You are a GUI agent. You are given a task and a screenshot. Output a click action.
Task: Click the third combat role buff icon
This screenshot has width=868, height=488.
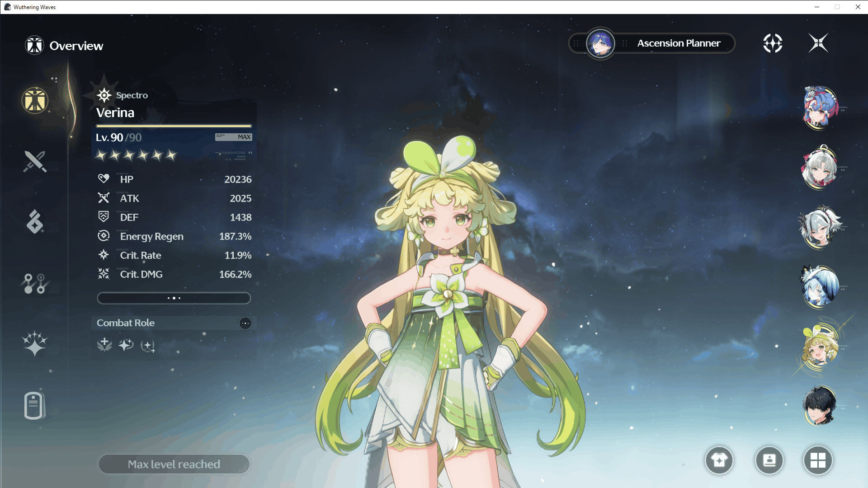[148, 346]
